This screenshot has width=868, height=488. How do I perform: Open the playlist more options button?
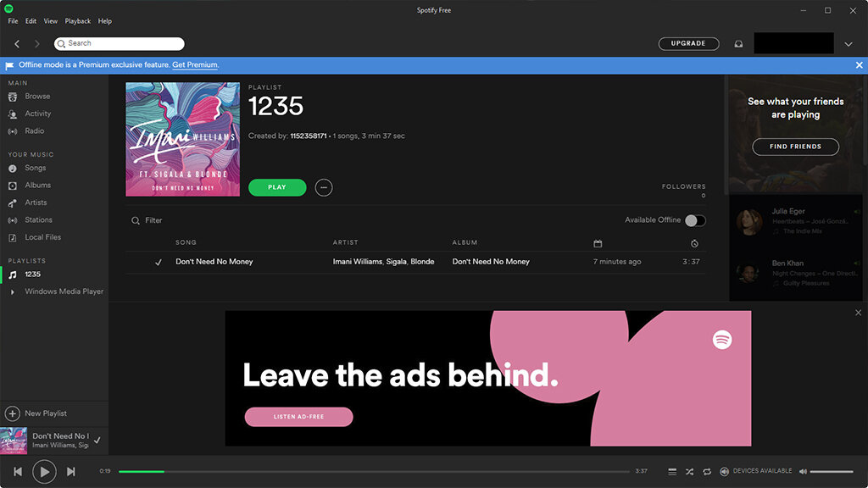324,187
